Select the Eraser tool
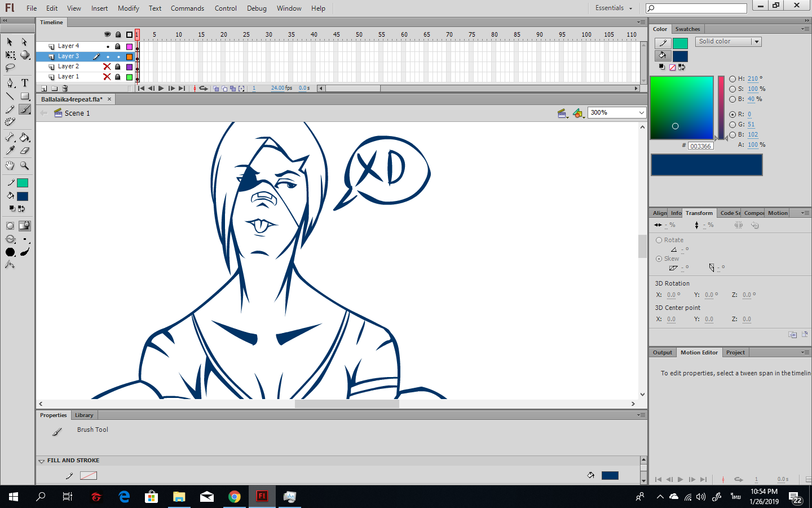 point(24,150)
